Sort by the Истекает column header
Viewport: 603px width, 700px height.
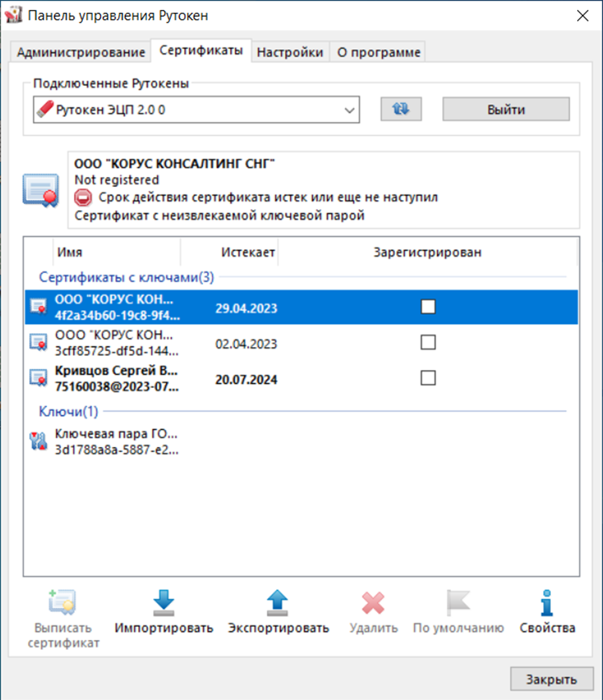tap(229, 252)
